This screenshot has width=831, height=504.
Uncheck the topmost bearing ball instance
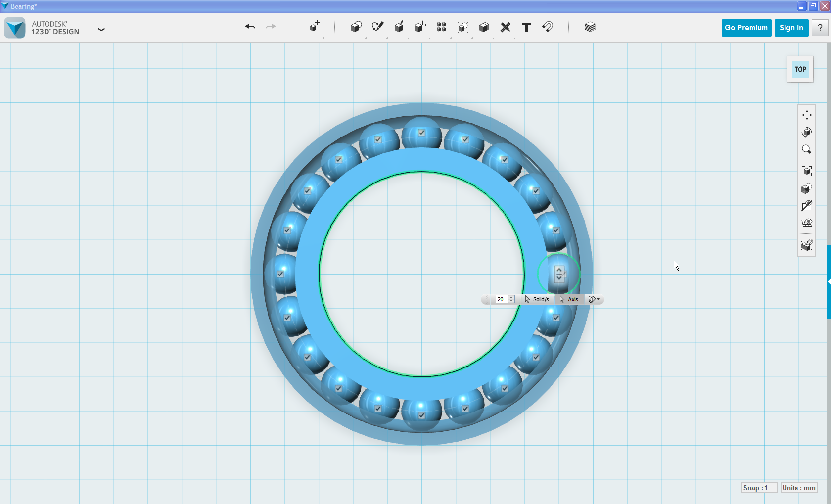coord(421,133)
